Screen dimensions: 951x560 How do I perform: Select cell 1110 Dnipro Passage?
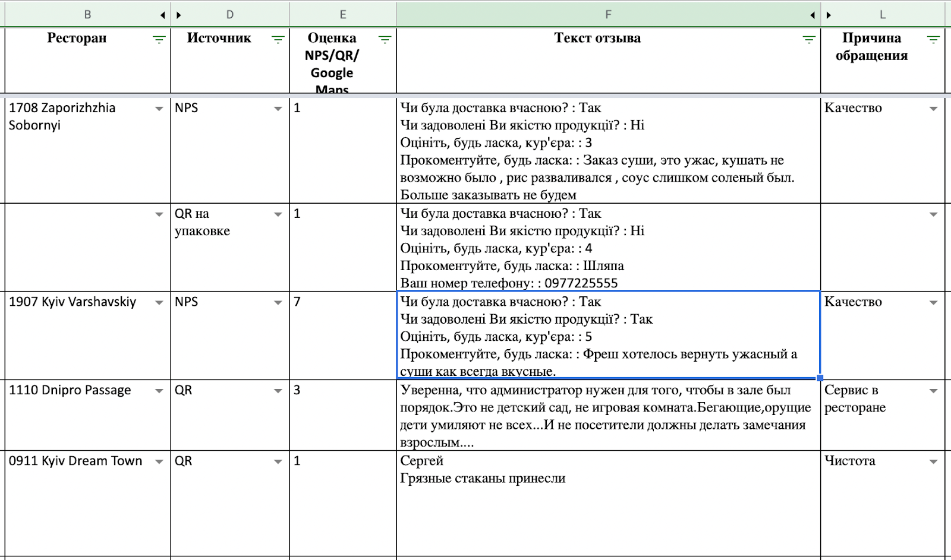[88, 415]
